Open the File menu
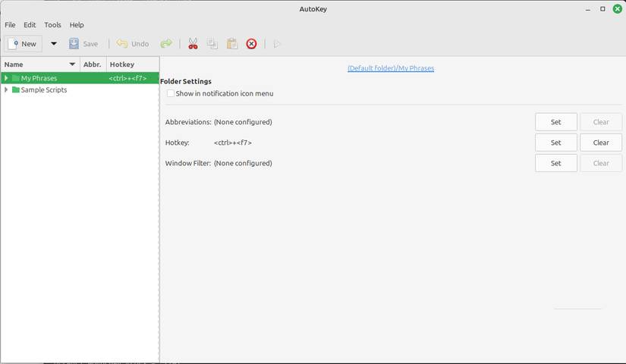 10,25
